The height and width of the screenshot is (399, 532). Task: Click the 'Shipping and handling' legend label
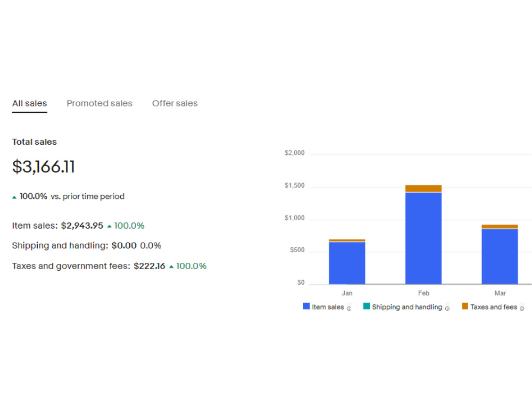click(407, 307)
